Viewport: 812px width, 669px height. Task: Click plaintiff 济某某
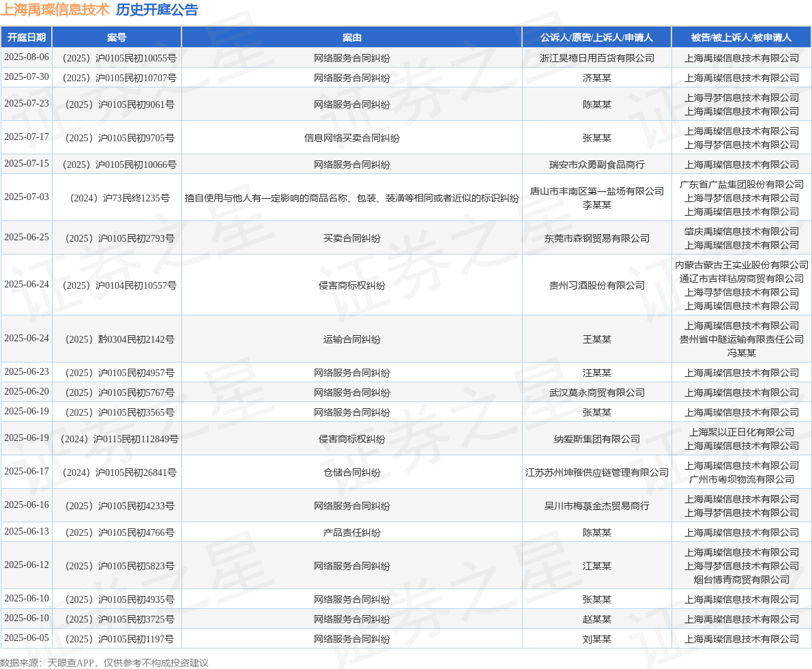(596, 78)
